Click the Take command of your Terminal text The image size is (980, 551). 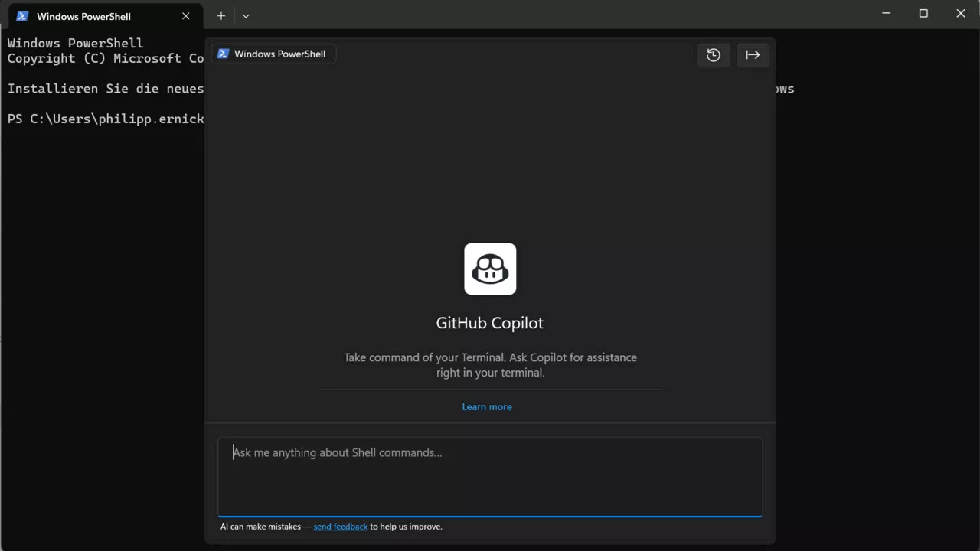(x=490, y=365)
